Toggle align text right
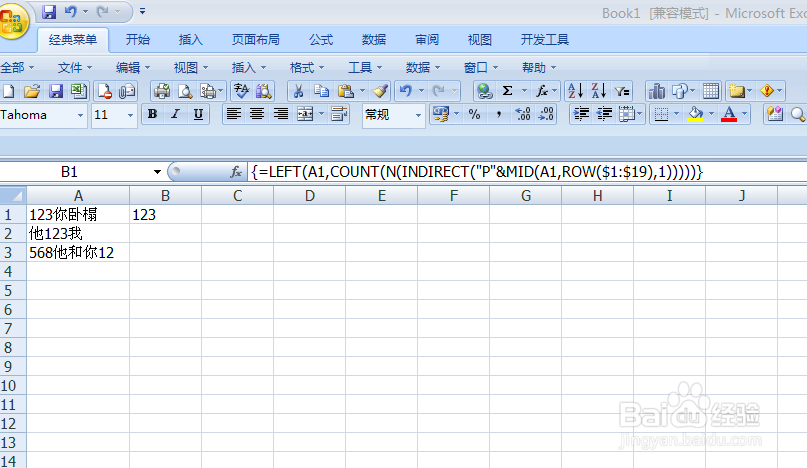This screenshot has height=468, width=807. pos(280,114)
